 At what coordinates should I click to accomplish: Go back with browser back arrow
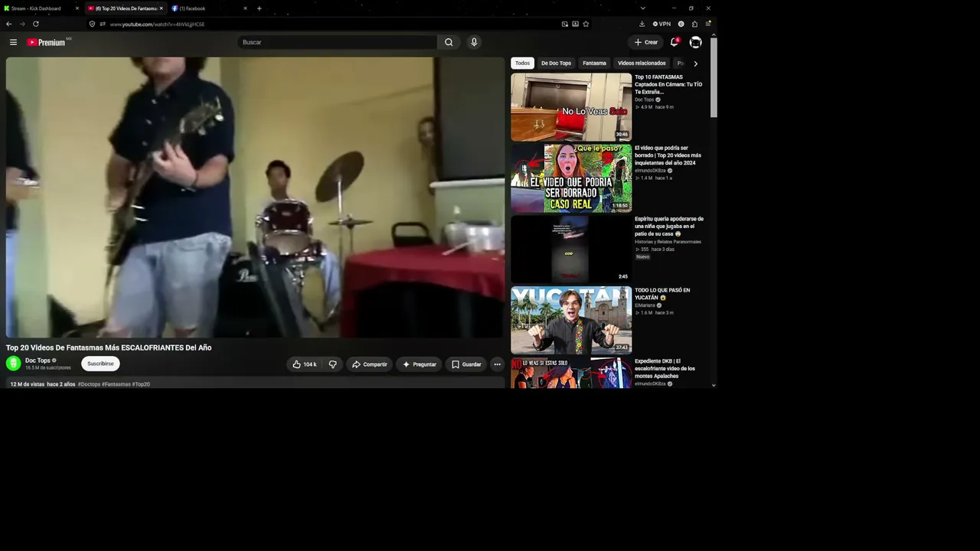pyautogui.click(x=9, y=24)
